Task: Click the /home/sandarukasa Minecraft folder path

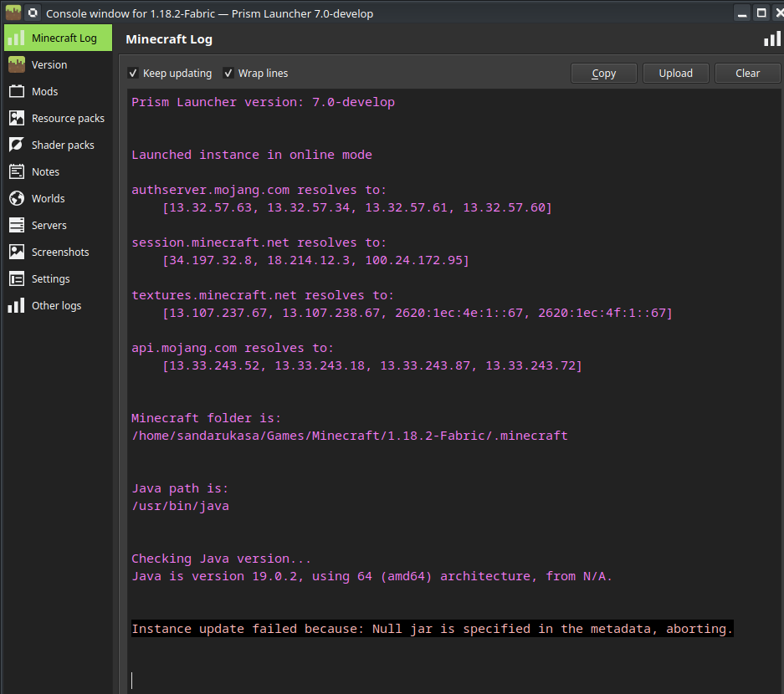Action: (x=350, y=436)
